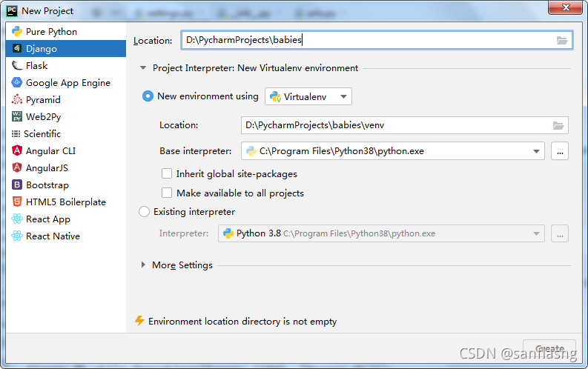The width and height of the screenshot is (588, 369).
Task: Choose Scientific project type
Action: (66, 133)
